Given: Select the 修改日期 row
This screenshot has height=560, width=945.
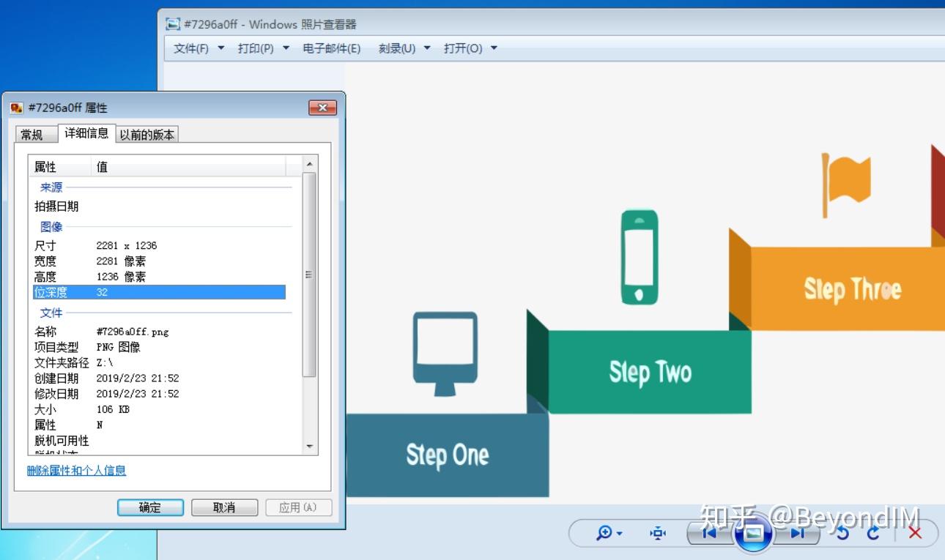Looking at the screenshot, I should coord(159,394).
